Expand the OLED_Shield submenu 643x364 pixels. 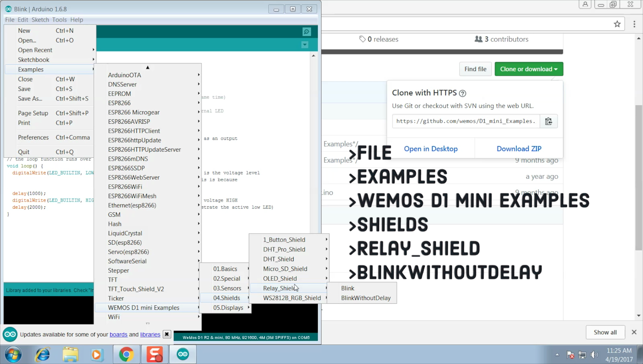coord(280,278)
